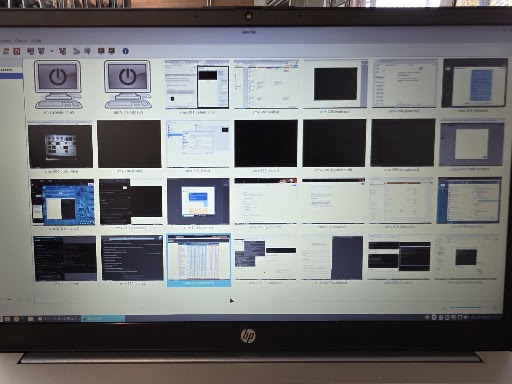512x384 pixels.
Task: Select the highlighted group in the left sidebar
Action: pyautogui.click(x=11, y=76)
